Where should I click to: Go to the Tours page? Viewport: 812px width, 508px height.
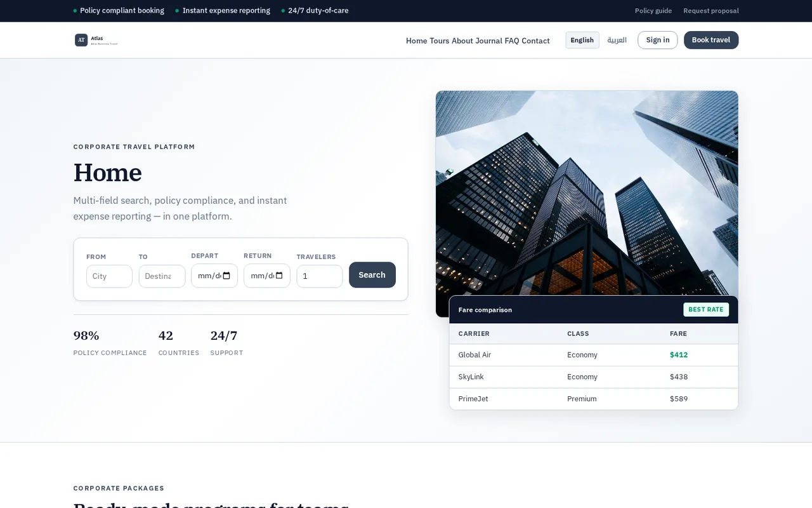[x=439, y=41]
